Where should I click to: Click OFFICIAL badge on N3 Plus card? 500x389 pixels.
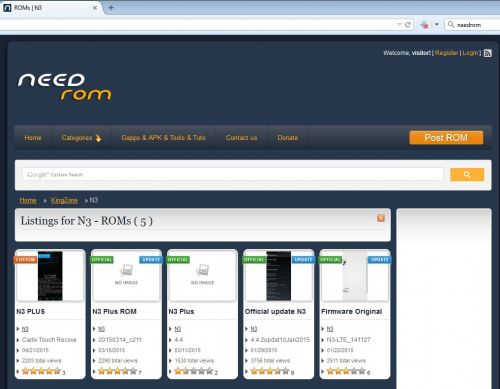[x=178, y=260]
